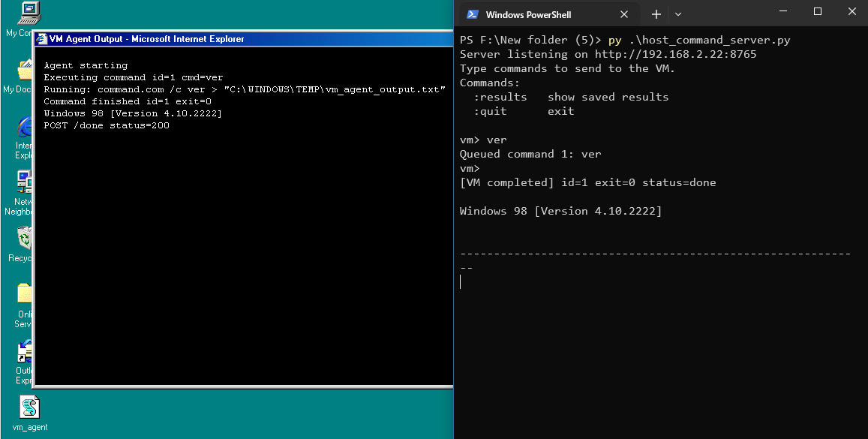This screenshot has height=439, width=868.
Task: Maximize the PowerShell window
Action: coord(817,11)
